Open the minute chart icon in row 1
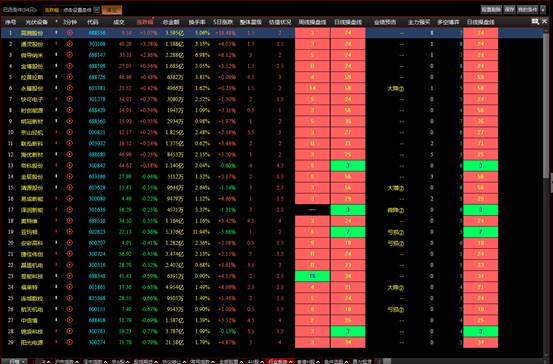This screenshot has height=364, width=553. click(69, 33)
